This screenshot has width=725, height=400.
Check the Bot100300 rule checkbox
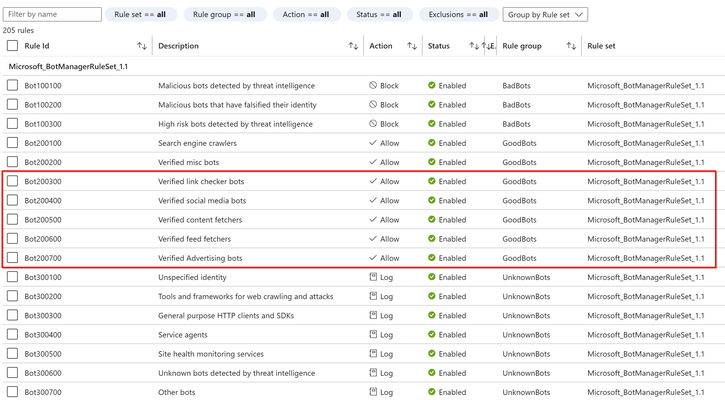pyautogui.click(x=12, y=123)
